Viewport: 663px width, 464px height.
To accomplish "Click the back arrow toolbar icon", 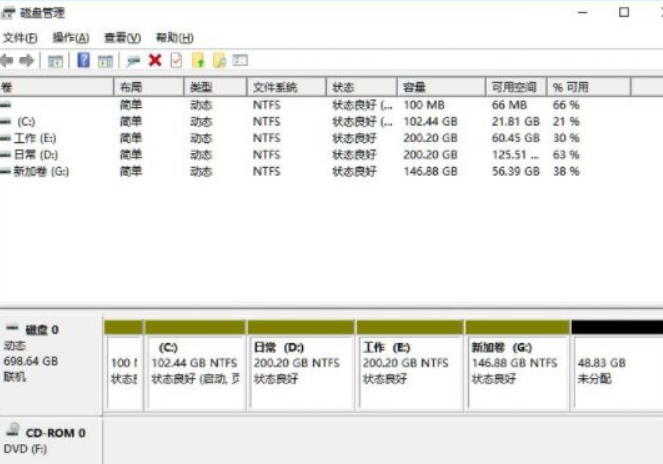I will tap(8, 61).
